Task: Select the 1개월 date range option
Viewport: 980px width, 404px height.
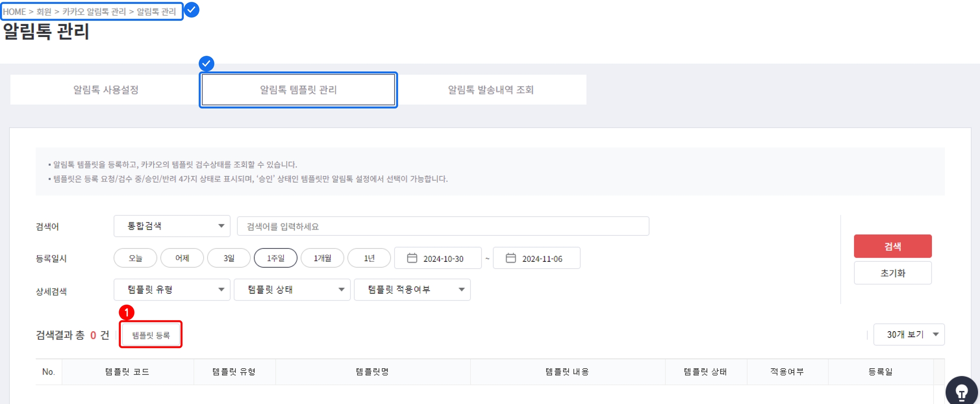Action: click(322, 258)
